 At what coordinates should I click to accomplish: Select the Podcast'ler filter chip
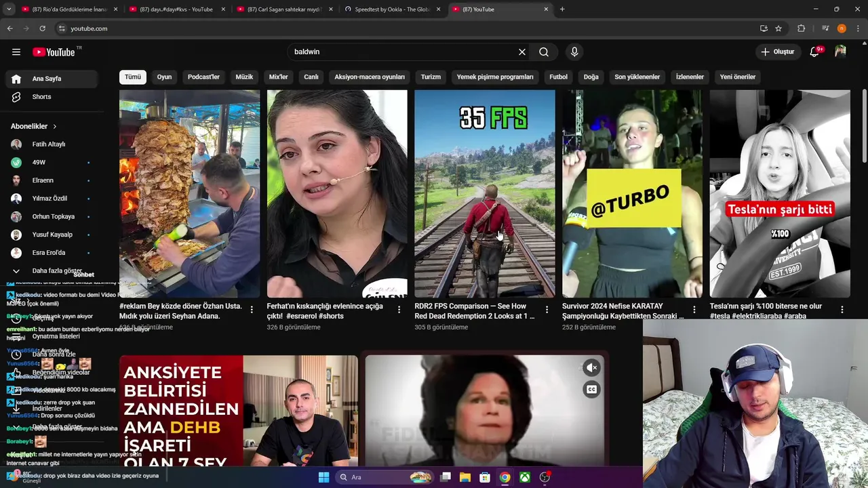pyautogui.click(x=203, y=77)
